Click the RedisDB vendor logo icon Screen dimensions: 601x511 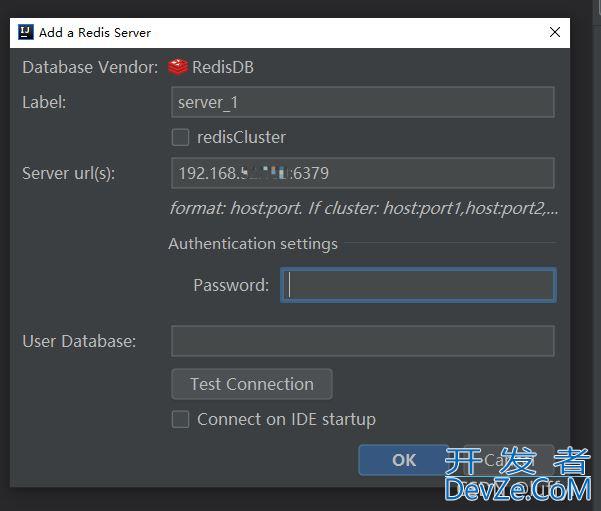(178, 67)
